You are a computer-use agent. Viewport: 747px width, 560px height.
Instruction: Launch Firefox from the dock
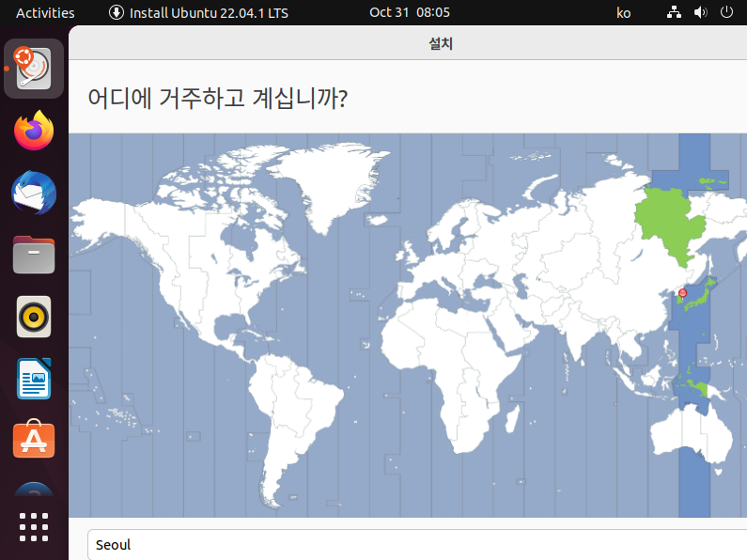(33, 131)
